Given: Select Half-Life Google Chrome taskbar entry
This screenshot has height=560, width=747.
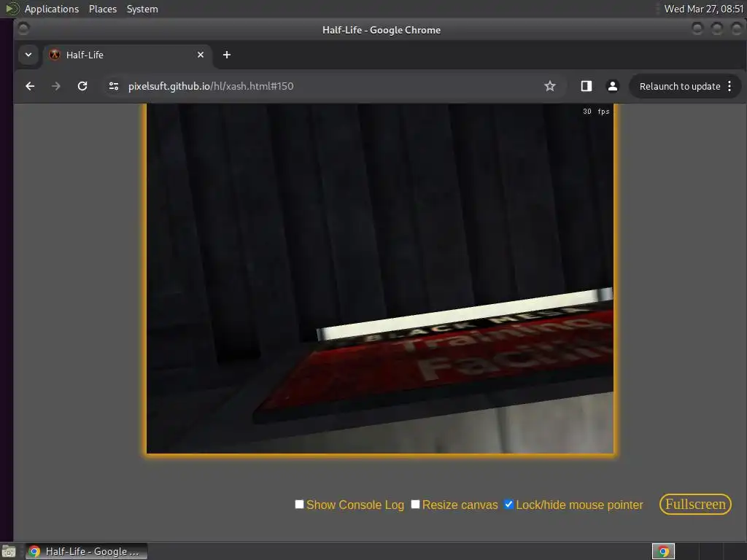Looking at the screenshot, I should (x=86, y=551).
